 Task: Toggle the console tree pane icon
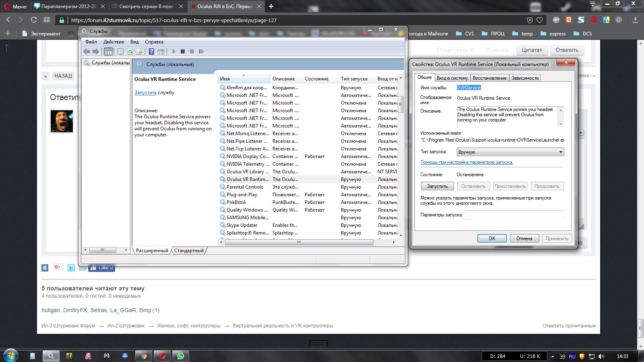pos(108,51)
